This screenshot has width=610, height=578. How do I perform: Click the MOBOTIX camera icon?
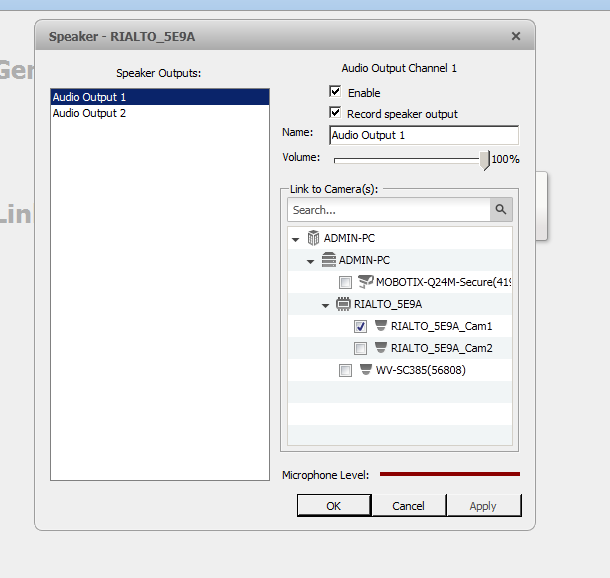[365, 282]
